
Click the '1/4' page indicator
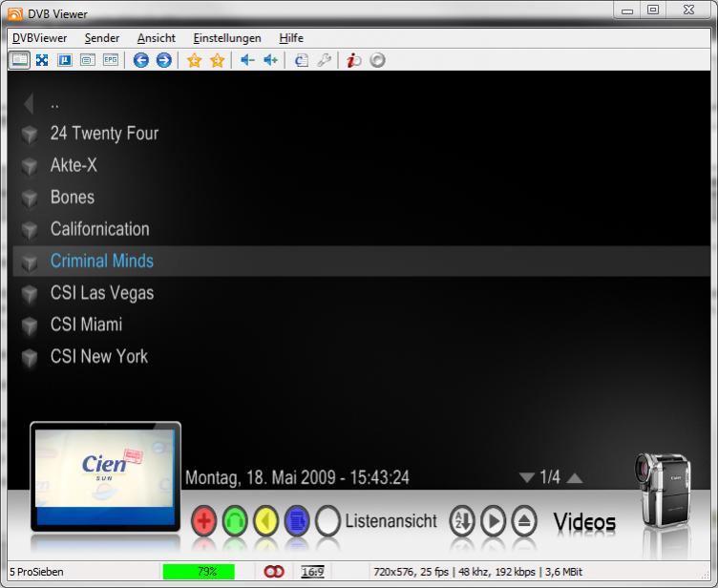550,477
